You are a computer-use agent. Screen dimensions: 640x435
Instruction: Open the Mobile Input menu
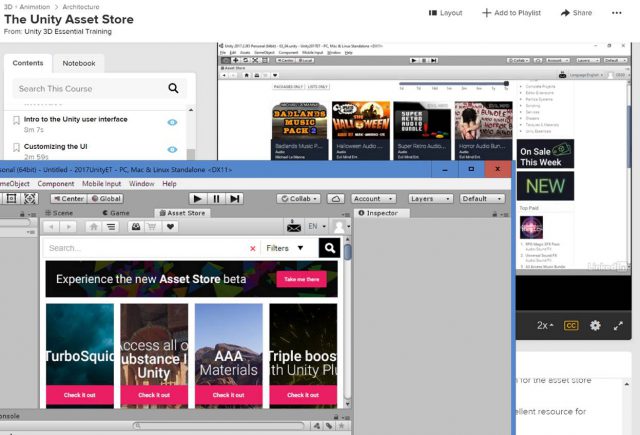(102, 184)
